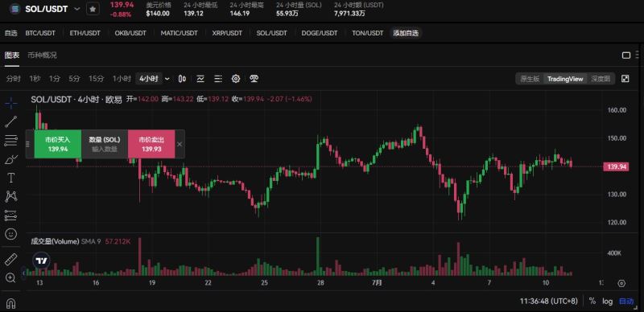Screen dimensions: 644x312
Task: Open the emoji sticker tool
Action: 11,234
